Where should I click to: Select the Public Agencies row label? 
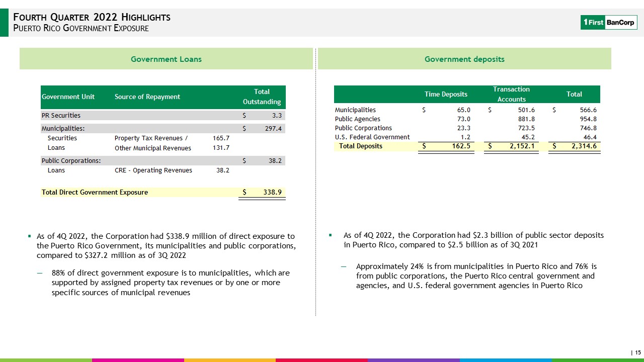coord(358,119)
